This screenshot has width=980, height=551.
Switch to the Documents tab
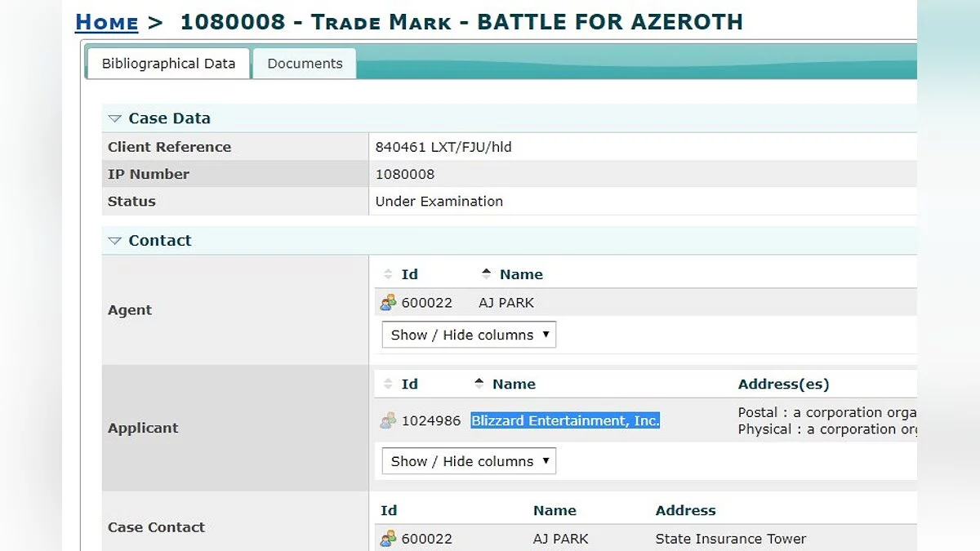click(x=305, y=64)
